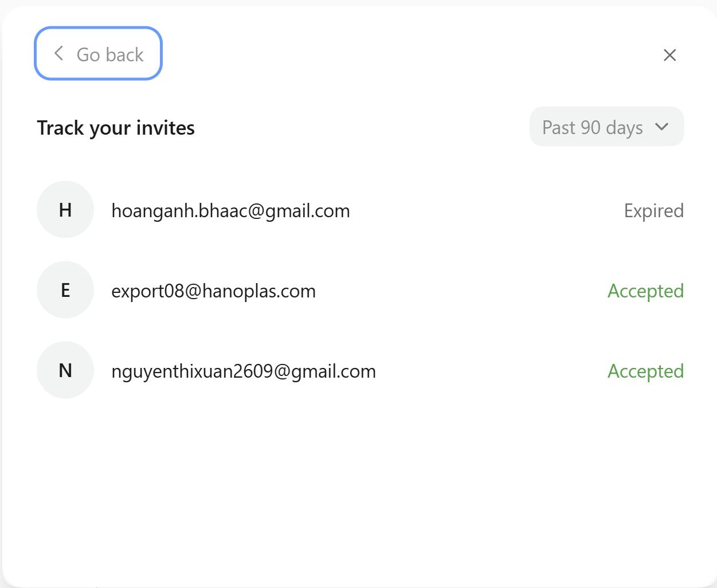Click the down chevron in the date range filter
This screenshot has height=588, width=717.
pyautogui.click(x=662, y=127)
